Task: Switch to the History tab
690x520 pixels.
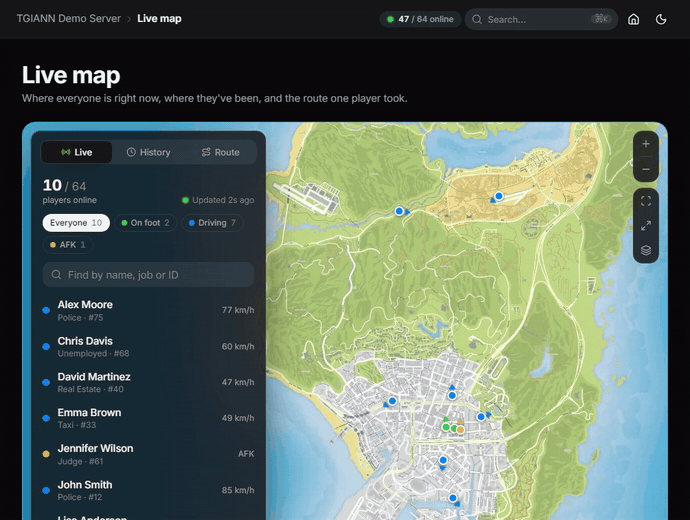Action: pos(148,152)
